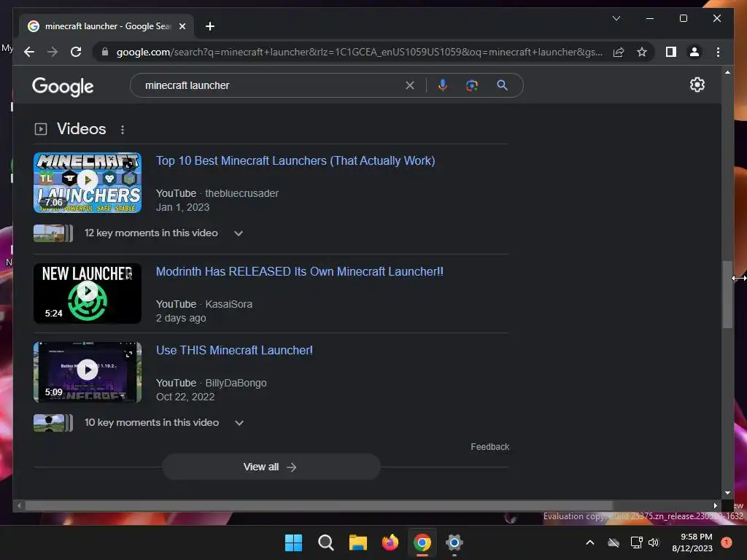Open Videos section more options
This screenshot has width=747, height=560.
pyautogui.click(x=123, y=130)
